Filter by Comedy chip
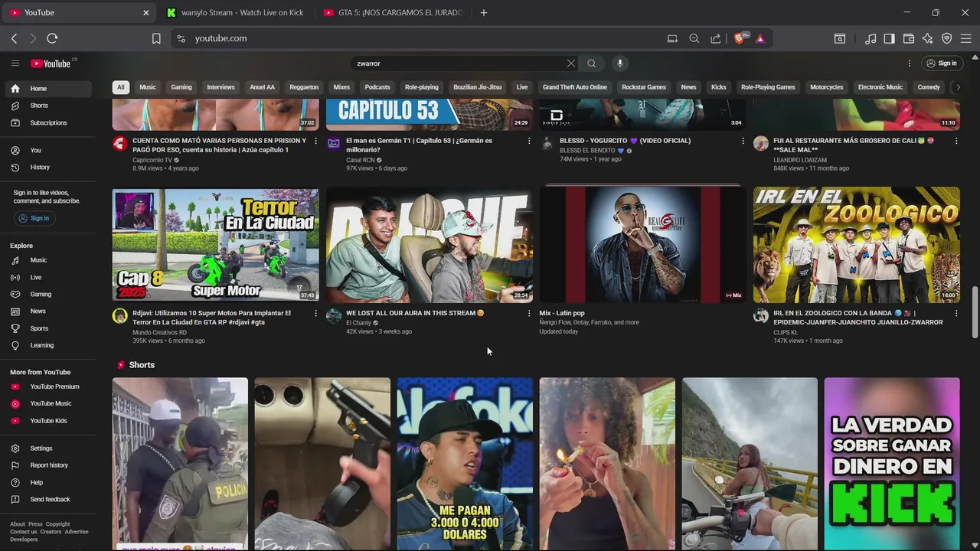This screenshot has width=980, height=551. [x=929, y=87]
